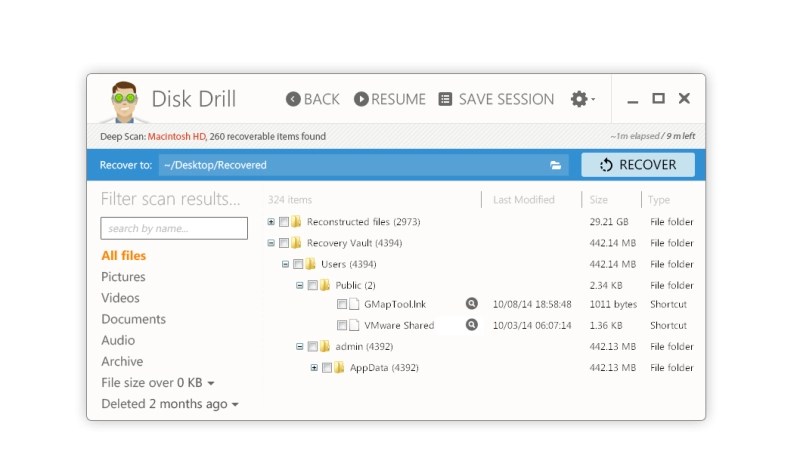The height and width of the screenshot is (467, 800).
Task: Preview GMapTool.lnk with magnifier icon
Action: pyautogui.click(x=472, y=304)
